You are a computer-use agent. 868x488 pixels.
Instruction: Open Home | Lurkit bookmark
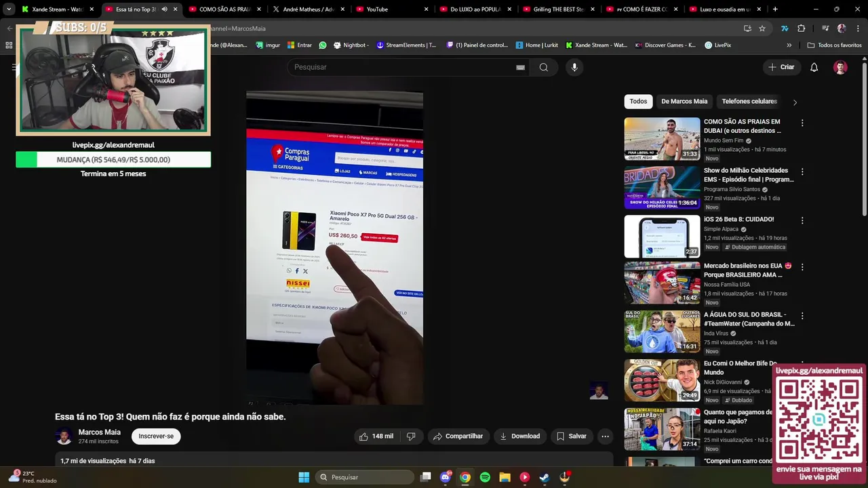pyautogui.click(x=537, y=45)
